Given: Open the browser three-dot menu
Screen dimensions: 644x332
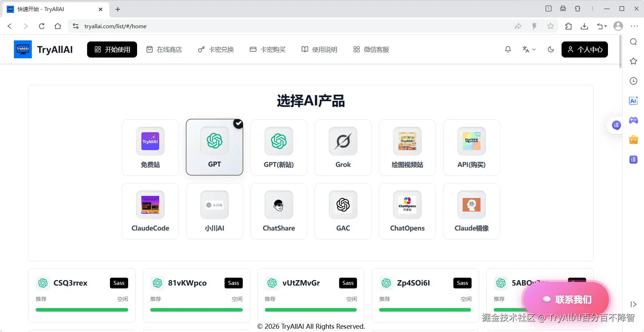Looking at the screenshot, I should click(634, 26).
